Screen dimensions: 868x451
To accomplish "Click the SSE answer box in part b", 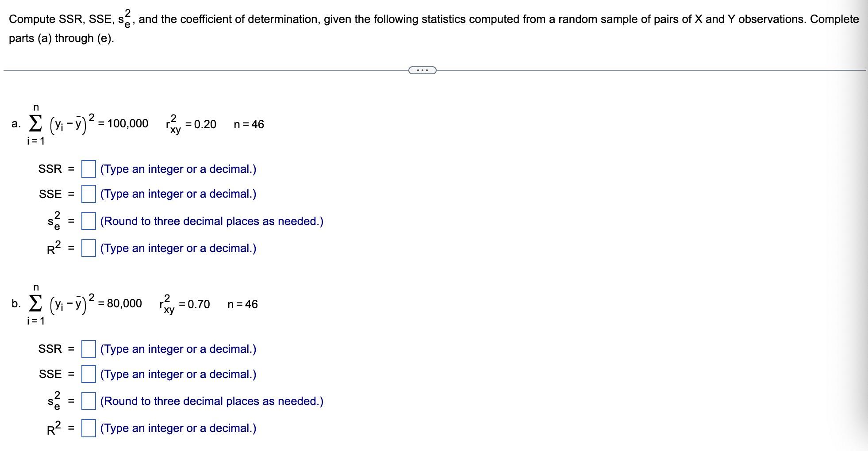I will click(88, 375).
